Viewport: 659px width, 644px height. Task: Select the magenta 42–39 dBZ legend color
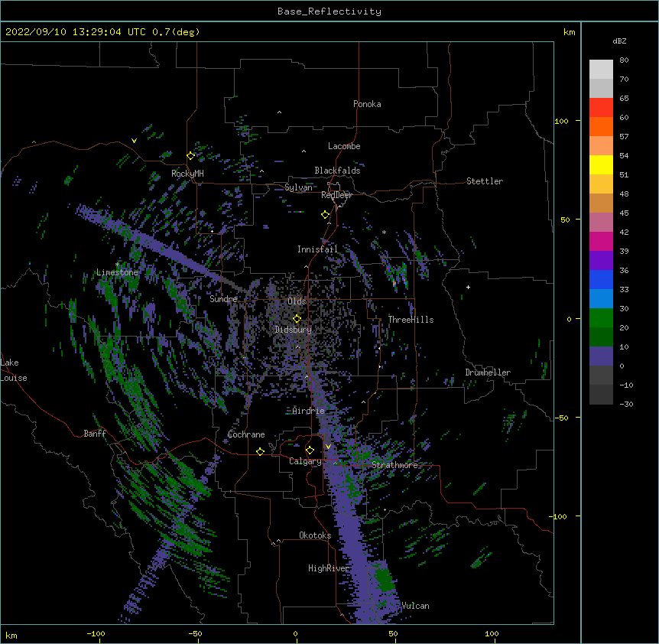(x=601, y=241)
